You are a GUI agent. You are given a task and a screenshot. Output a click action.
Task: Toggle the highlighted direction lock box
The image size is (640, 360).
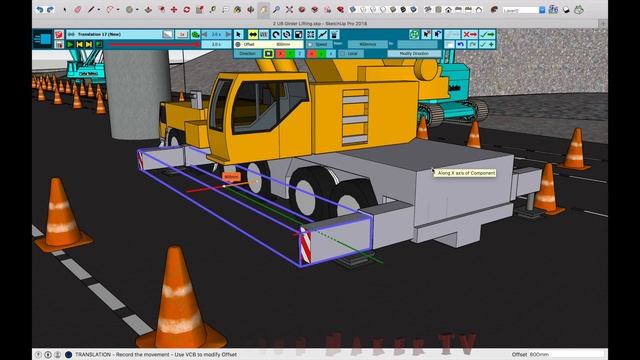pyautogui.click(x=268, y=53)
